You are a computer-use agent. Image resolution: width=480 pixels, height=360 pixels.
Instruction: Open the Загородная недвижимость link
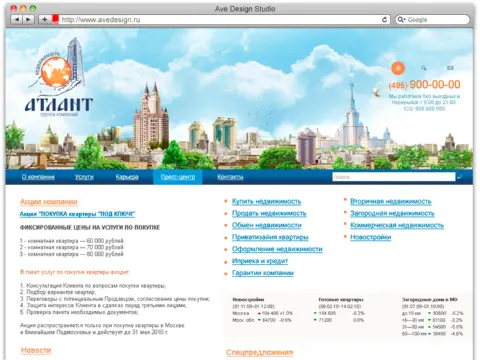tap(392, 213)
